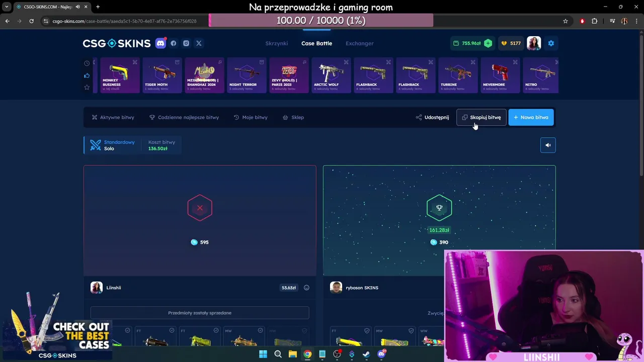Viewport: 644px width, 362px height.
Task: Open the Chrome three-dot menu
Action: (636, 21)
